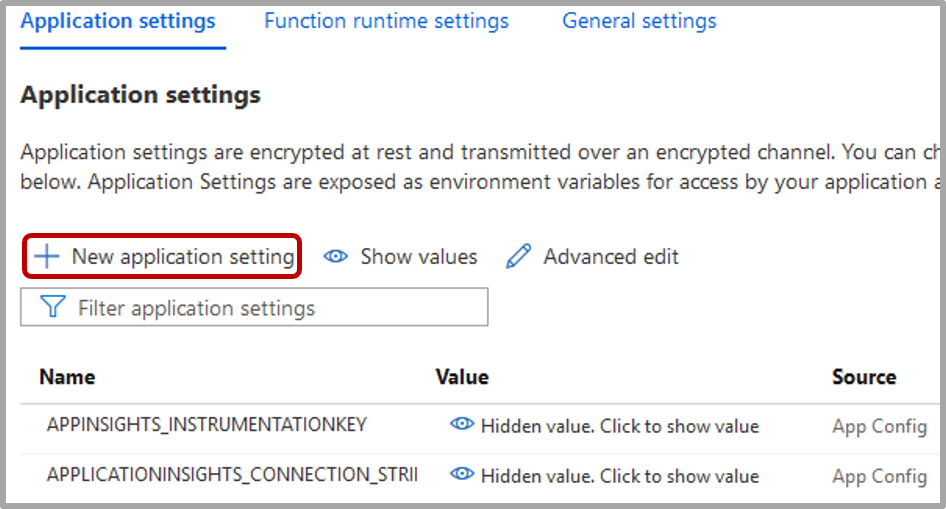Screen dimensions: 946x509
Task: Click hidden value text for APPINSIGHTS_INSTRUMENTATIONKEY
Action: tap(619, 426)
